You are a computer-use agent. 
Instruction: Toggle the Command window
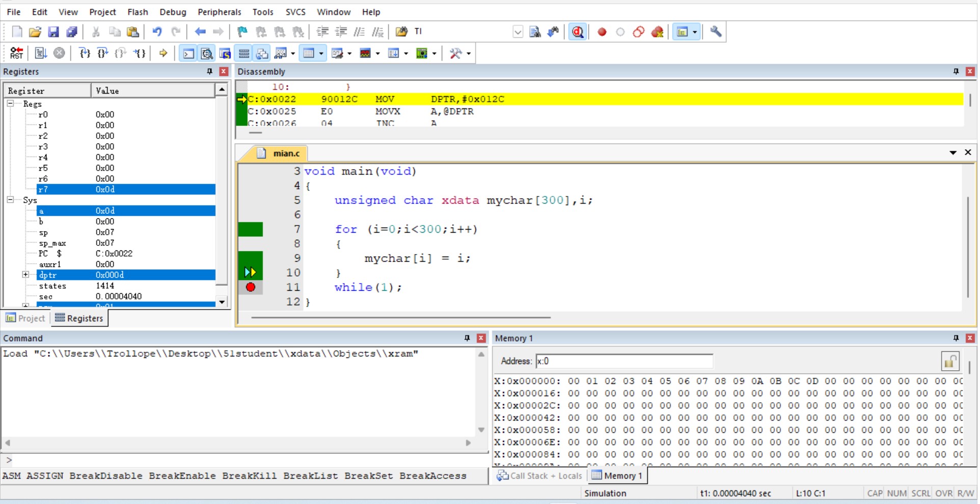[x=188, y=53]
